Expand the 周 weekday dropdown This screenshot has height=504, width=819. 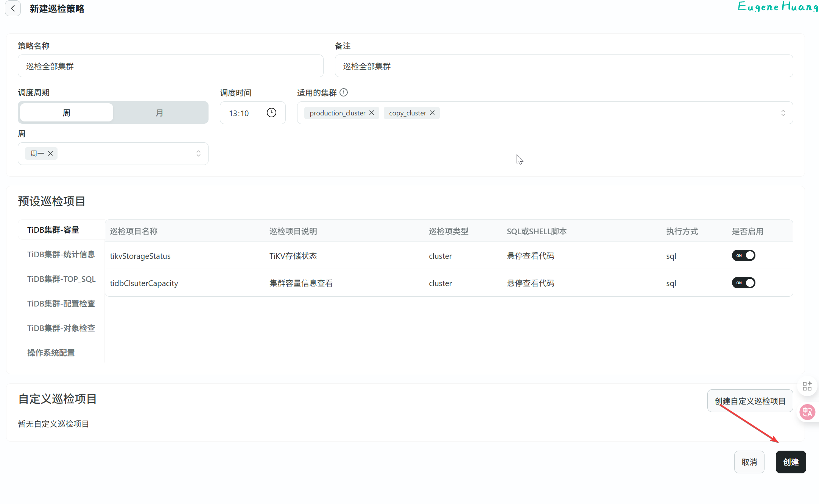click(198, 153)
